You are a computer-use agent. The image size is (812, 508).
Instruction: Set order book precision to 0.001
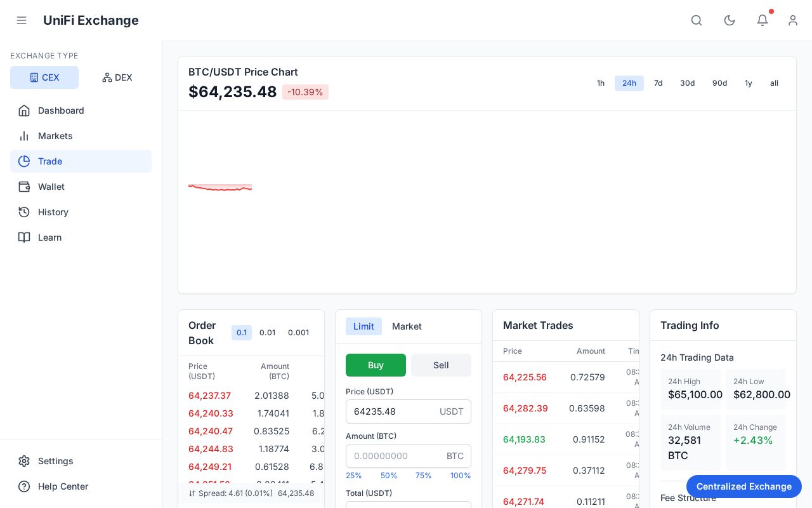pyautogui.click(x=299, y=333)
